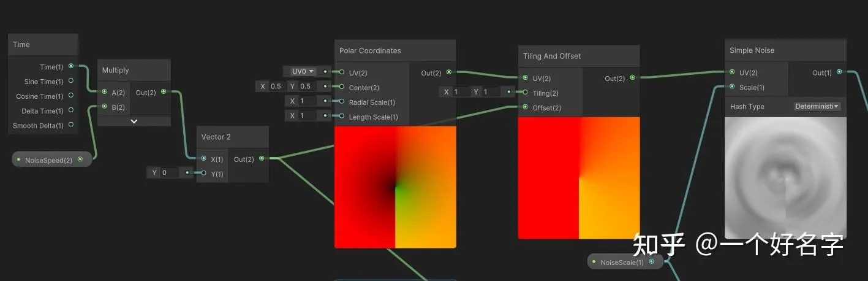The height and width of the screenshot is (281, 868).
Task: Open the Hash Type Deterministic dropdown
Action: (817, 106)
